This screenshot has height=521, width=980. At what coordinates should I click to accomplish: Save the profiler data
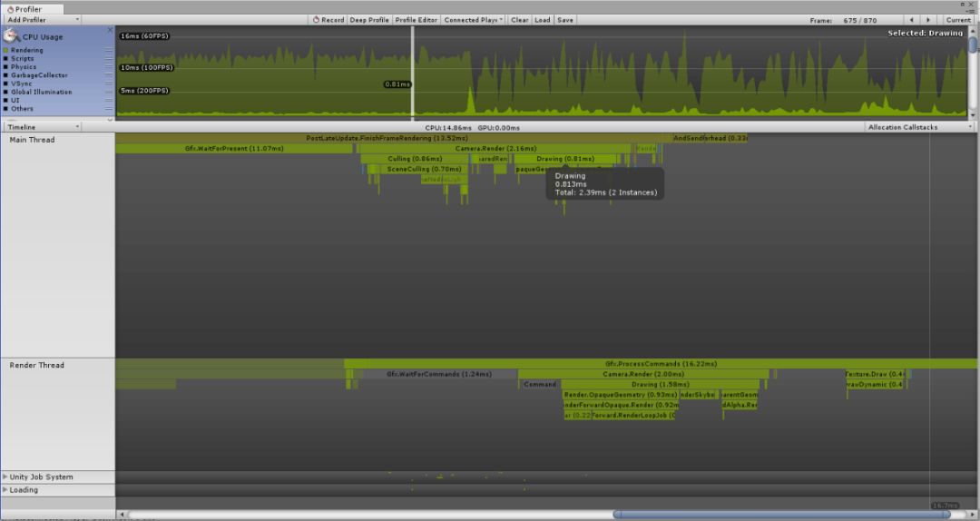coord(565,20)
